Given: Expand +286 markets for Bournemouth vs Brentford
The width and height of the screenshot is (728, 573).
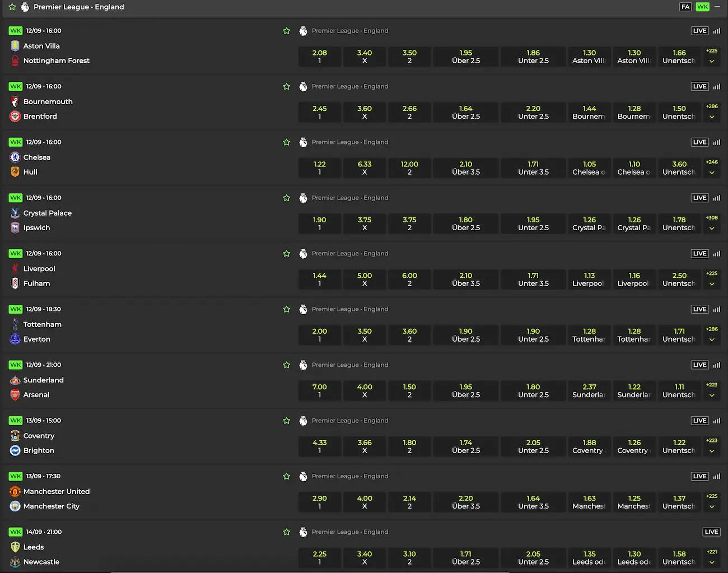Looking at the screenshot, I should coord(712,112).
